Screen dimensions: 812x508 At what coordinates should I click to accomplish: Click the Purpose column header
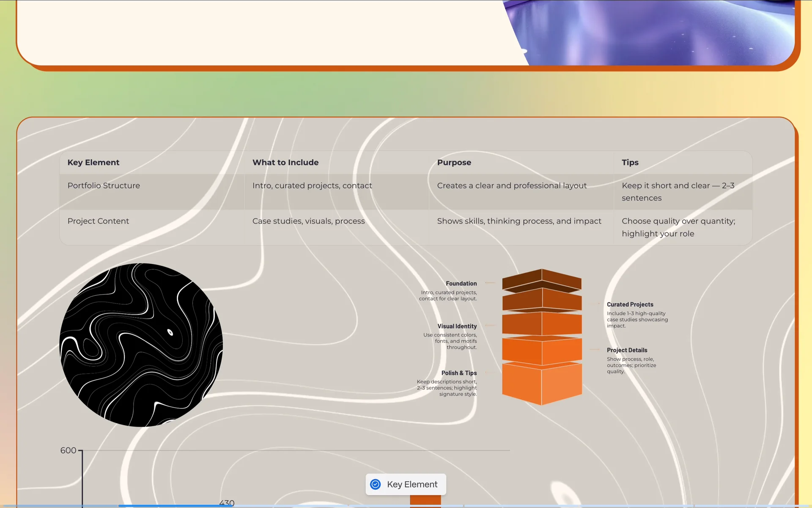click(x=454, y=163)
